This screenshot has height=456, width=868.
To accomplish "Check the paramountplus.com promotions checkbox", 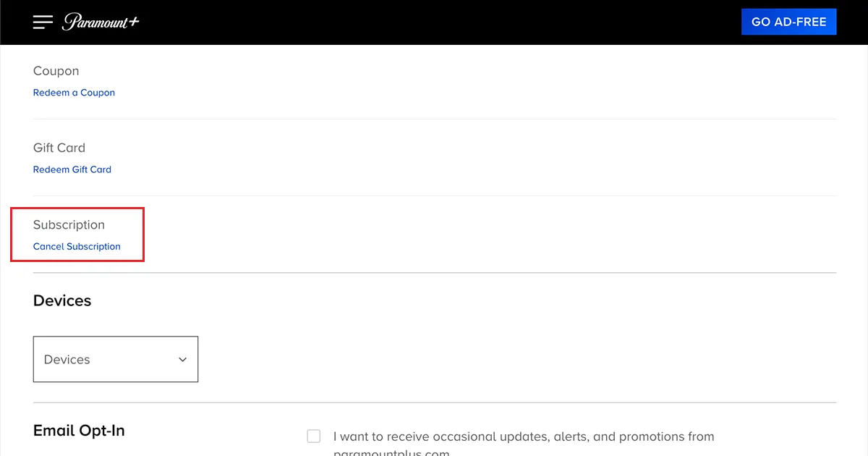I will [313, 436].
